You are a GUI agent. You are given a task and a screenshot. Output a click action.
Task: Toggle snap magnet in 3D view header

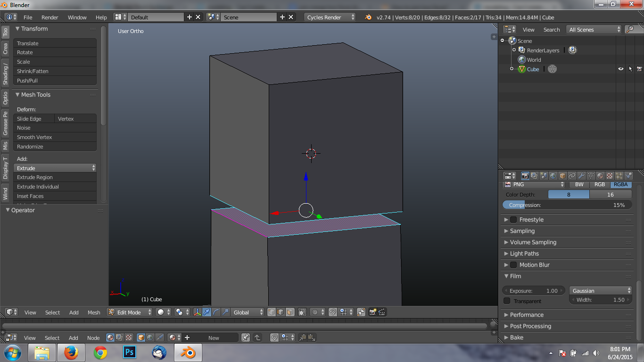[x=333, y=312]
